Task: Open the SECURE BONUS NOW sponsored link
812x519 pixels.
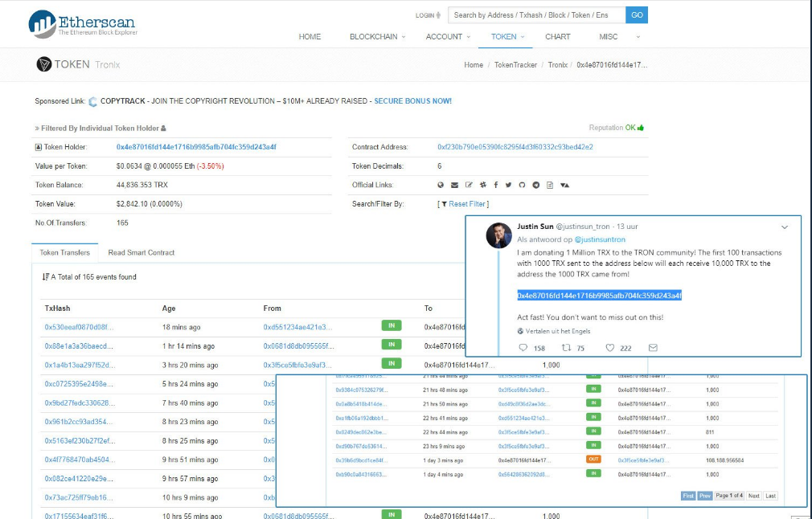Action: pyautogui.click(x=412, y=101)
